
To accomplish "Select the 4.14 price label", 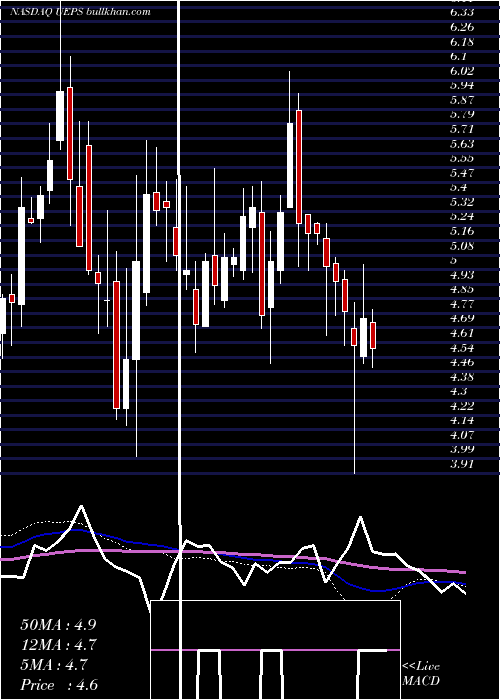I will pos(462,421).
